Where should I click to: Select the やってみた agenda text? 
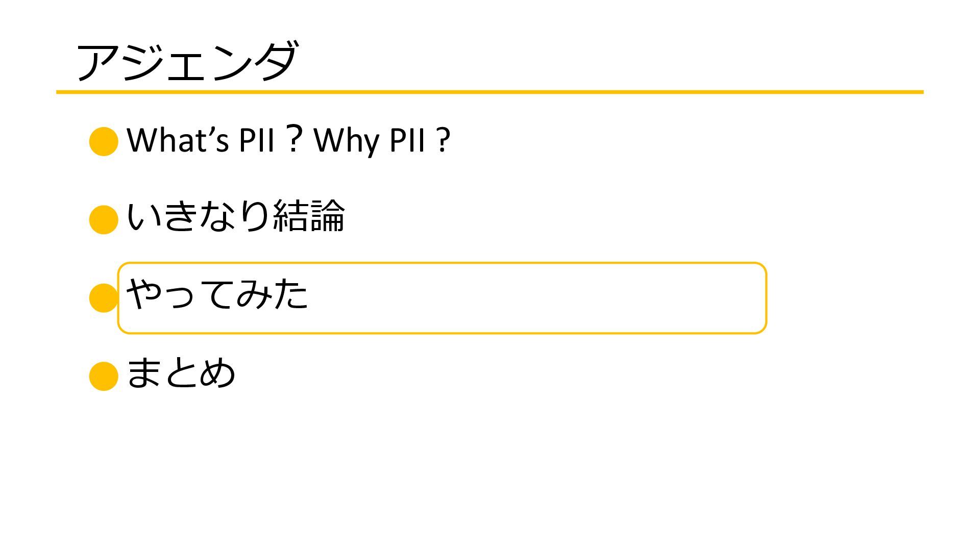click(217, 294)
